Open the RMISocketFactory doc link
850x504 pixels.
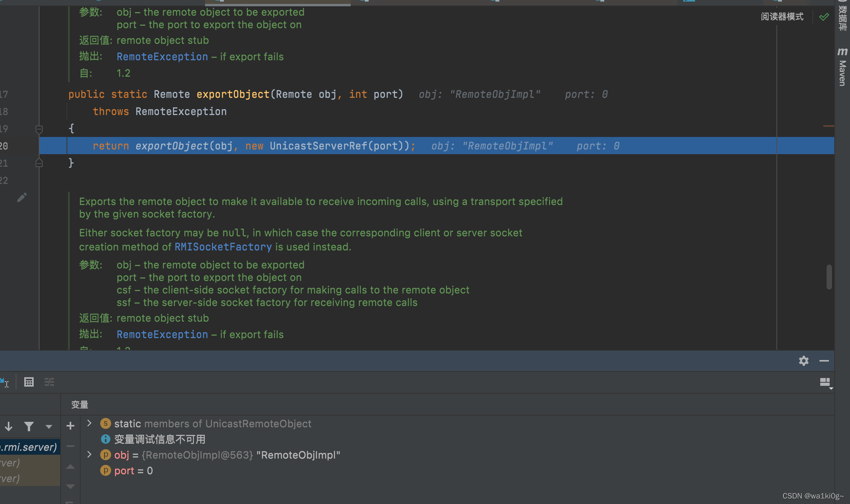(223, 247)
